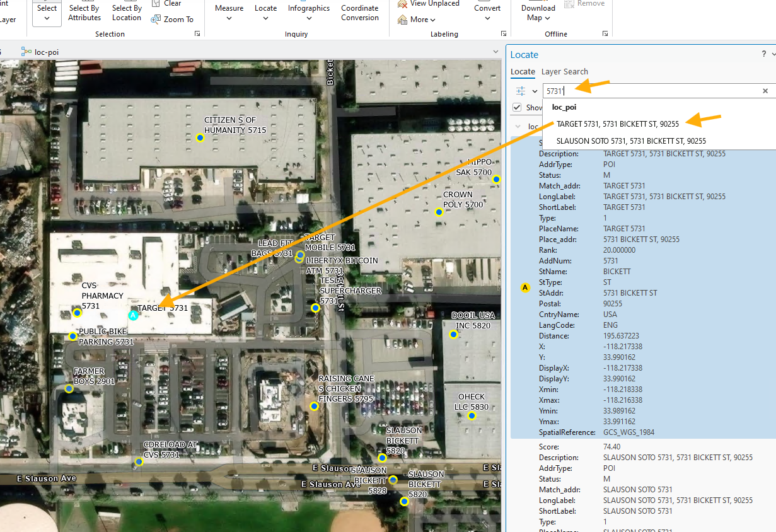This screenshot has width=776, height=532.
Task: Choose the SLAUSON SOTO 5731 suggestion
Action: coord(631,141)
